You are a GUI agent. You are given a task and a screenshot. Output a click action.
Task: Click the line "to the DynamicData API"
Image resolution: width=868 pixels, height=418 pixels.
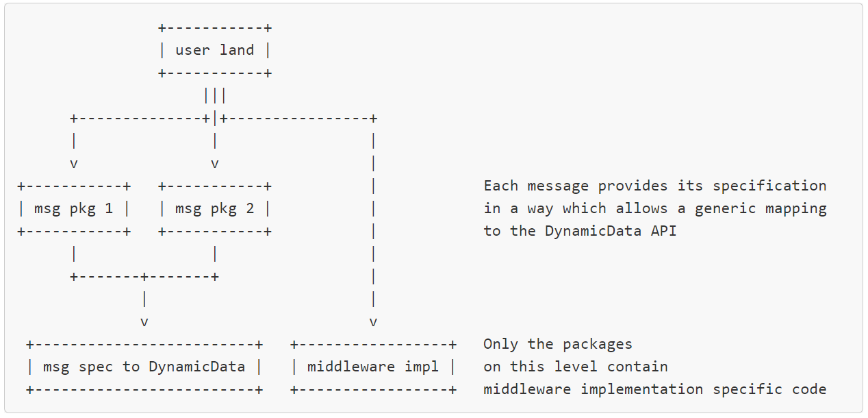[580, 231]
